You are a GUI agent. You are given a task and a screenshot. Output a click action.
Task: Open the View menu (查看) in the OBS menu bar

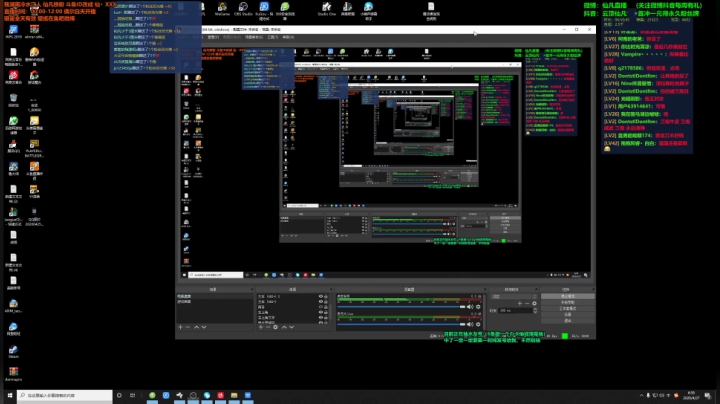(x=214, y=37)
